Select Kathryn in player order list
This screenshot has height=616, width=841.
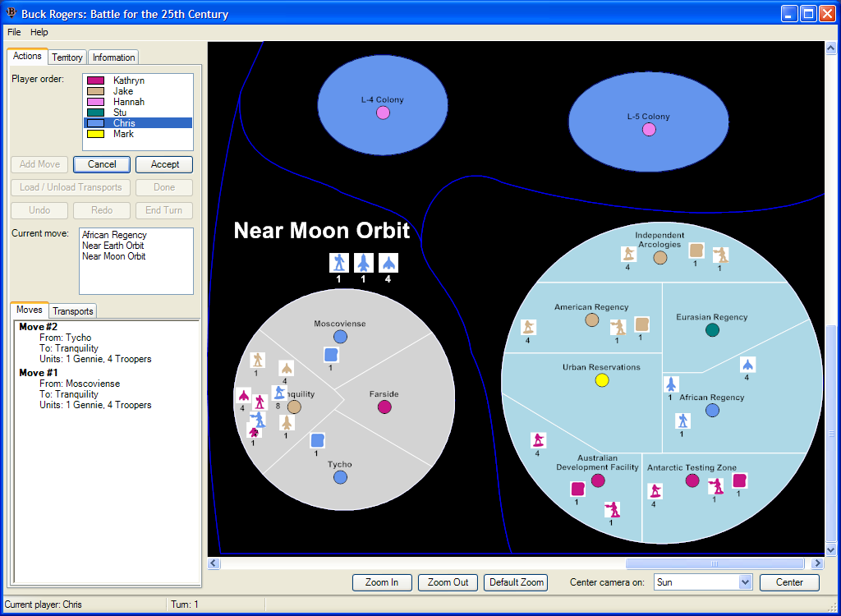pyautogui.click(x=138, y=80)
